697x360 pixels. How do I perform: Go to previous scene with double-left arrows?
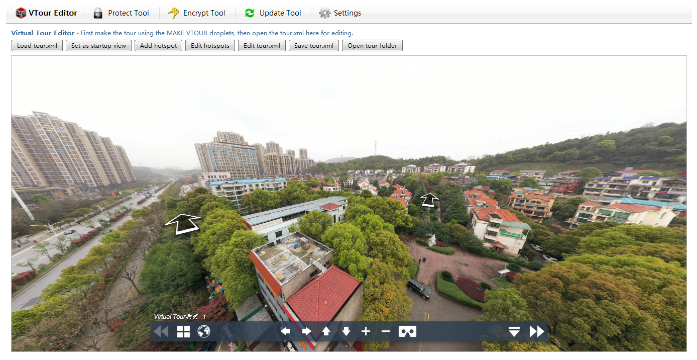pos(161,332)
